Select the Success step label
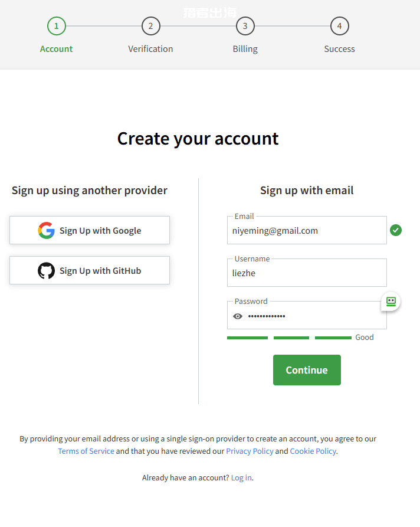The height and width of the screenshot is (527, 420). pos(339,49)
